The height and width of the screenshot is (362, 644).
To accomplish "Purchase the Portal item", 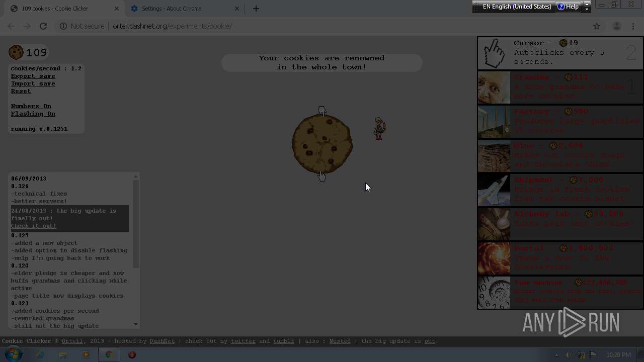I will click(x=560, y=258).
